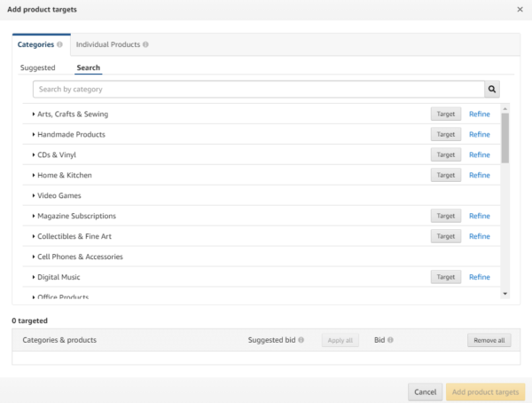Image resolution: width=532 pixels, height=403 pixels.
Task: Click the magnifier search button
Action: pos(492,90)
